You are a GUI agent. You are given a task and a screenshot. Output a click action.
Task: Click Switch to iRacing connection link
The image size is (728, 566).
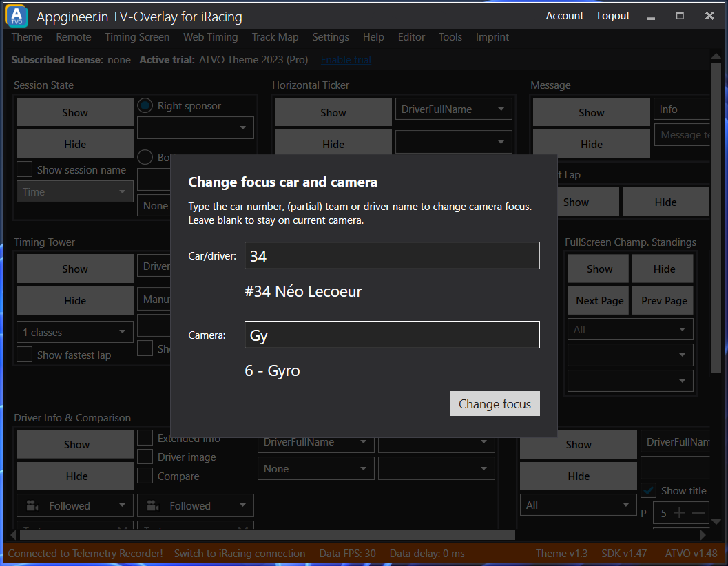pos(240,554)
